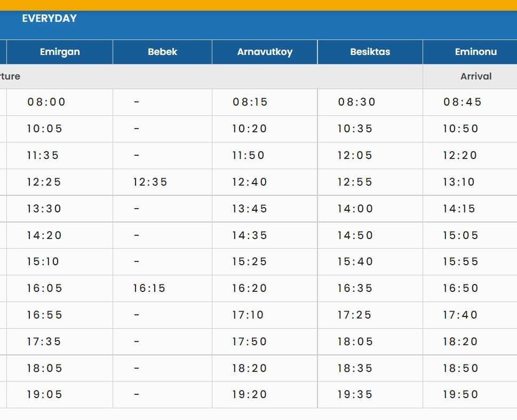The width and height of the screenshot is (517, 420).
Task: Select the 15:55 Eminonu arrival time
Action: 460,261
